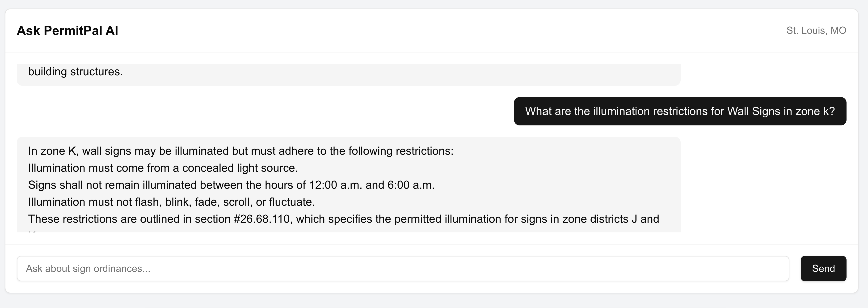Click the 'In zone K, wall signs' sentence

(x=240, y=151)
